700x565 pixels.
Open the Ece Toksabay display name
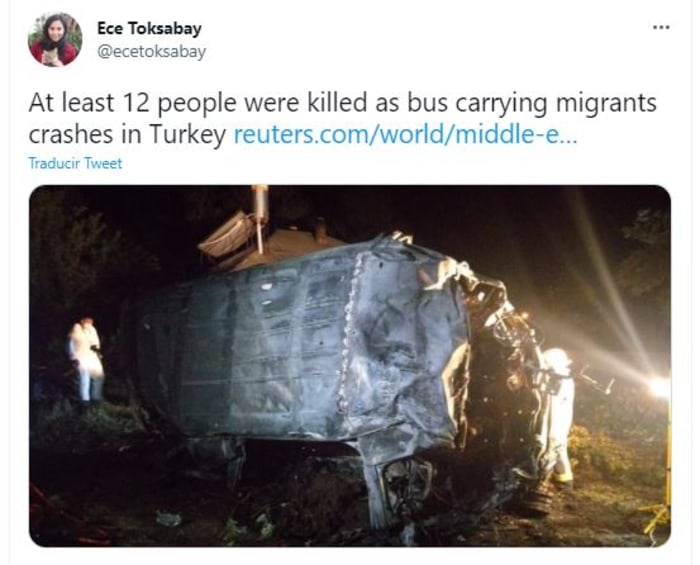(x=150, y=29)
